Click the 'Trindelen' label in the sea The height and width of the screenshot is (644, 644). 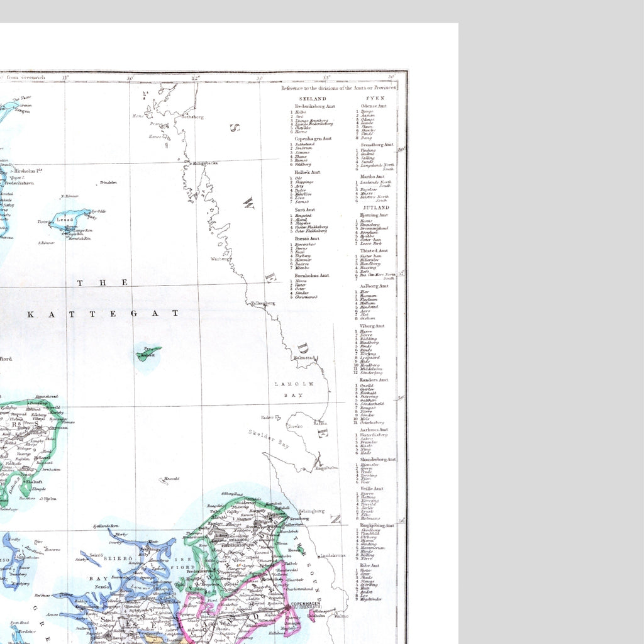coord(108,182)
